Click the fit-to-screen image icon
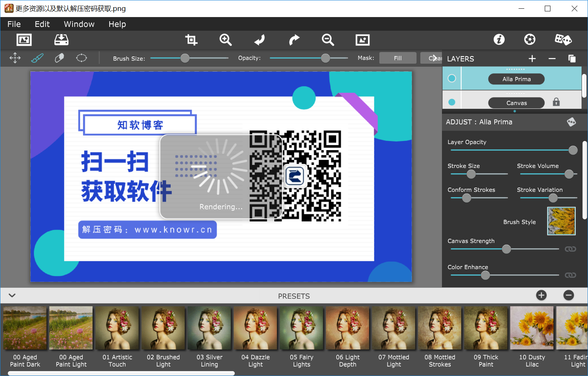Image resolution: width=588 pixels, height=376 pixels. pos(363,40)
